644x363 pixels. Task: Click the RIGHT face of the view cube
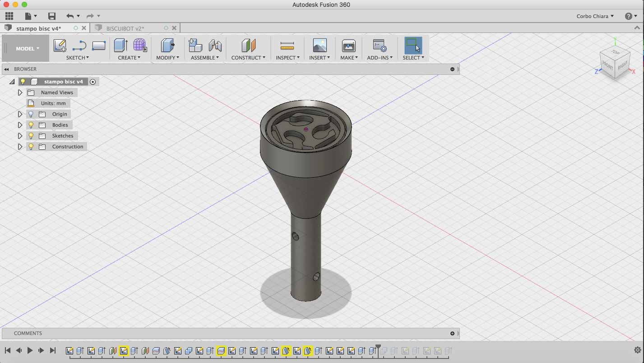(622, 66)
